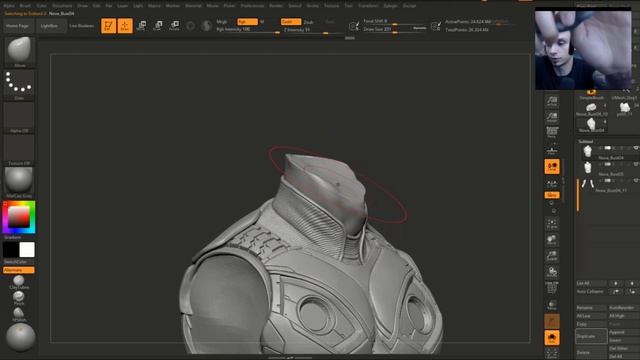Open the Document menu

coord(62,6)
